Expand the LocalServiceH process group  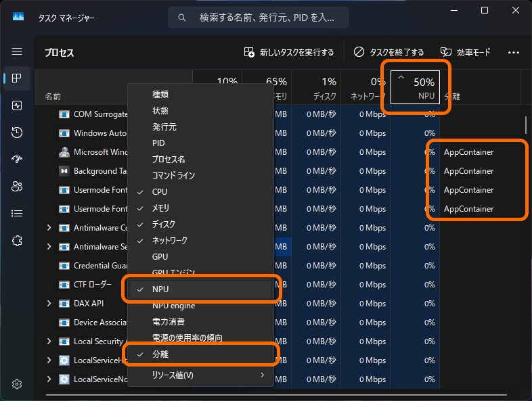point(49,360)
